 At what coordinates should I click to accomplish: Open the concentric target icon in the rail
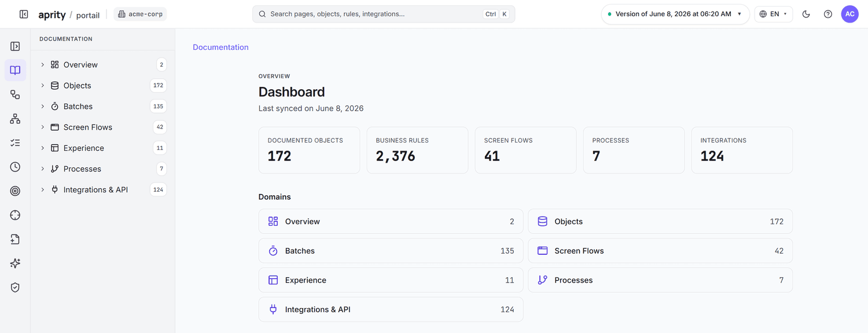pyautogui.click(x=15, y=191)
